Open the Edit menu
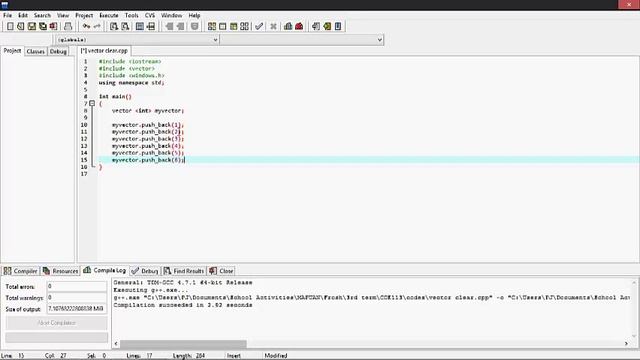 (23, 15)
